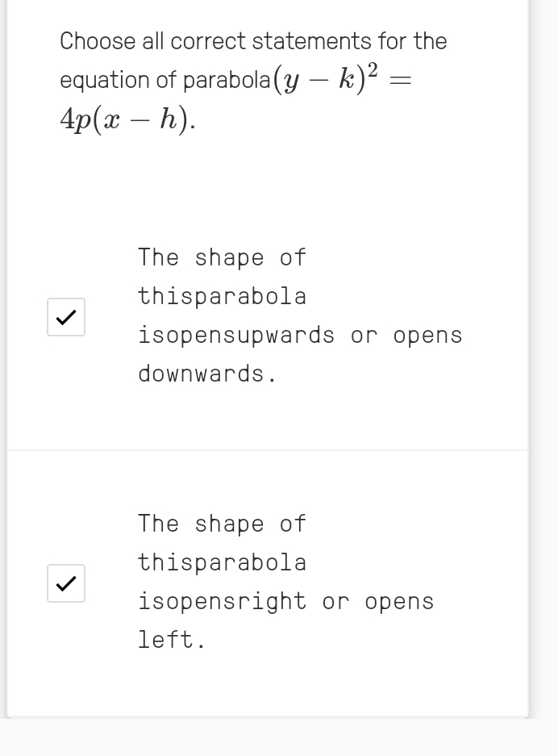Click the first answer option row
Image resolution: width=558 pixels, height=756 pixels.
(x=266, y=316)
